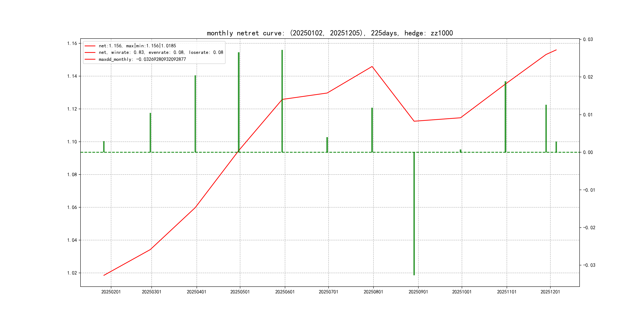Click the 1.16 left axis label

click(72, 44)
